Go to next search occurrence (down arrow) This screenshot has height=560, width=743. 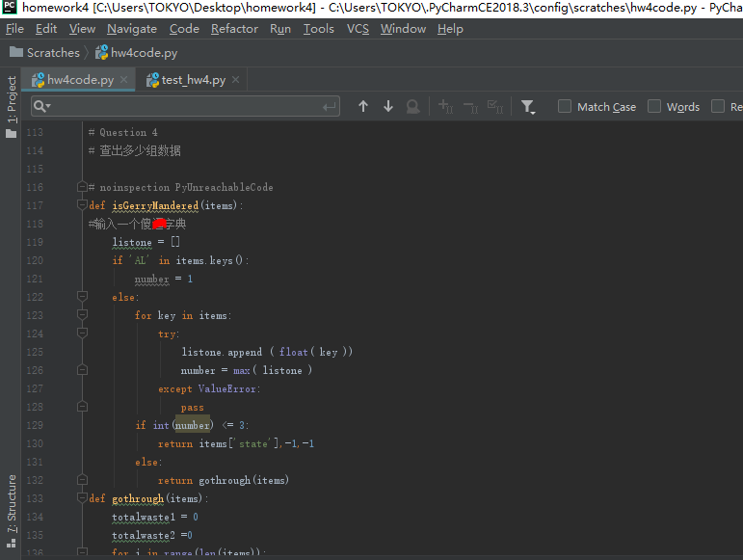[x=388, y=107]
